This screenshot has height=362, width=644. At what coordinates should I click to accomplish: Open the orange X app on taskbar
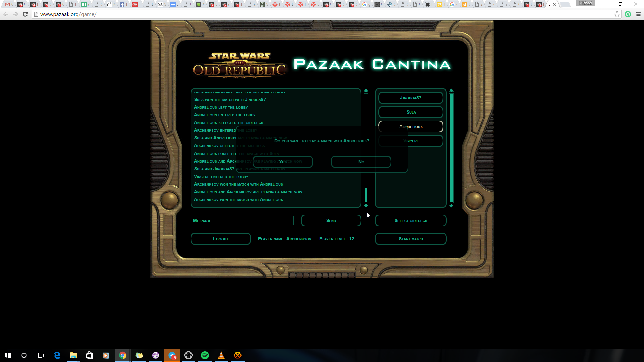[238, 355]
